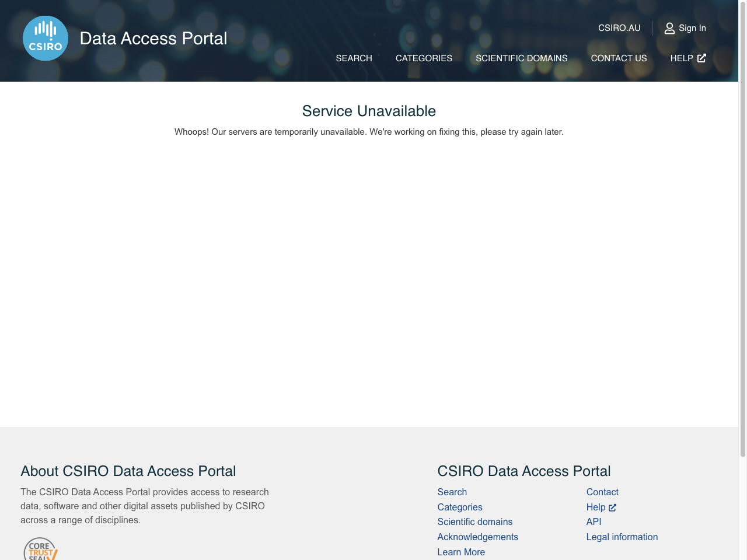Open HELP in the top navigation
Viewport: 747px width, 560px height.
681,58
